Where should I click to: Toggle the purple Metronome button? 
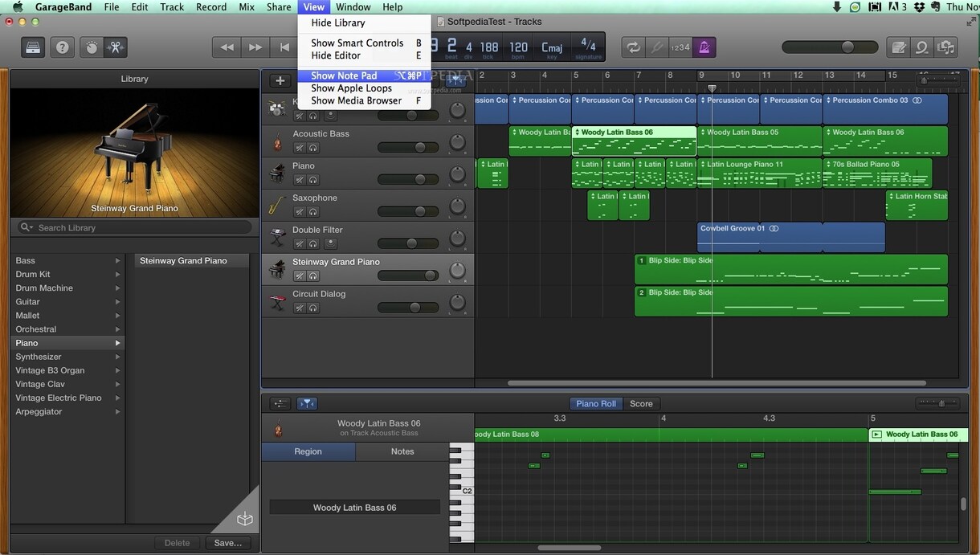[x=704, y=47]
